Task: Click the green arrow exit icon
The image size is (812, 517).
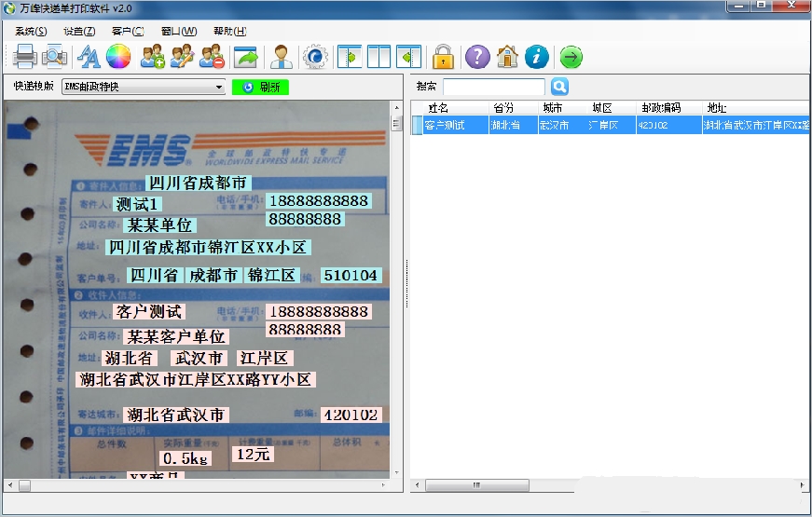Action: coord(571,57)
